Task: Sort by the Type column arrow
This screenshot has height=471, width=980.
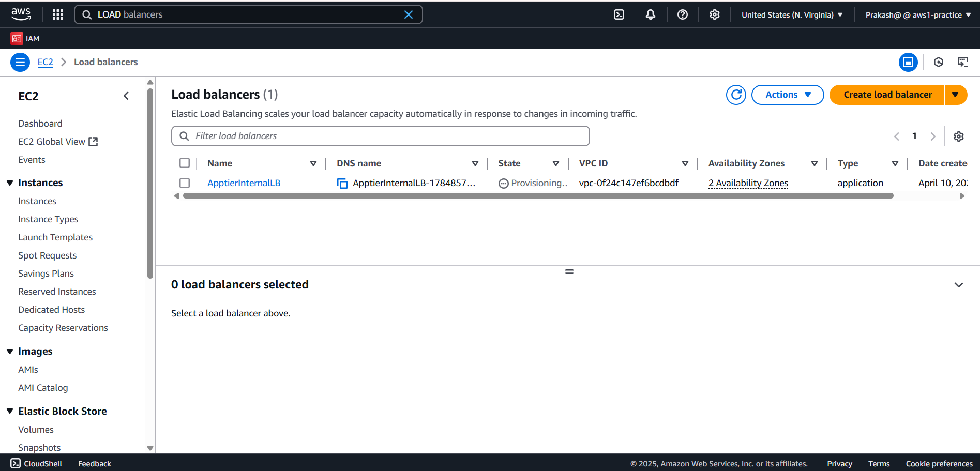Action: pos(895,163)
